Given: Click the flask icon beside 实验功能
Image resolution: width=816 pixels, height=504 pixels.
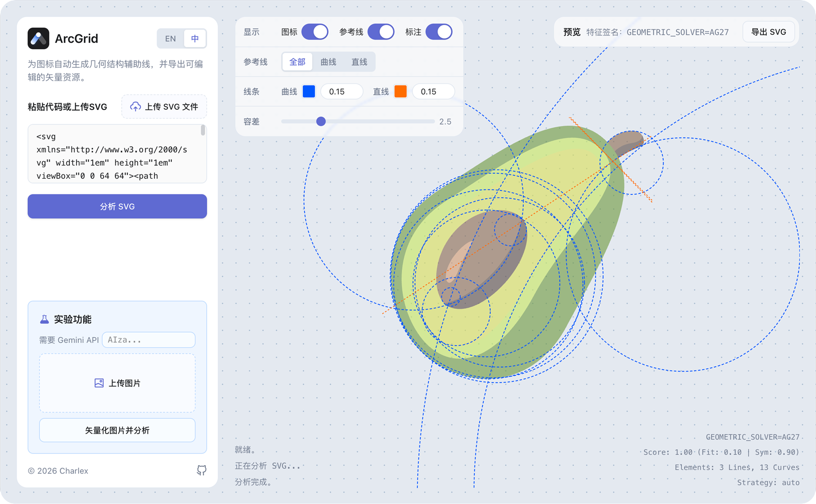Looking at the screenshot, I should (45, 319).
